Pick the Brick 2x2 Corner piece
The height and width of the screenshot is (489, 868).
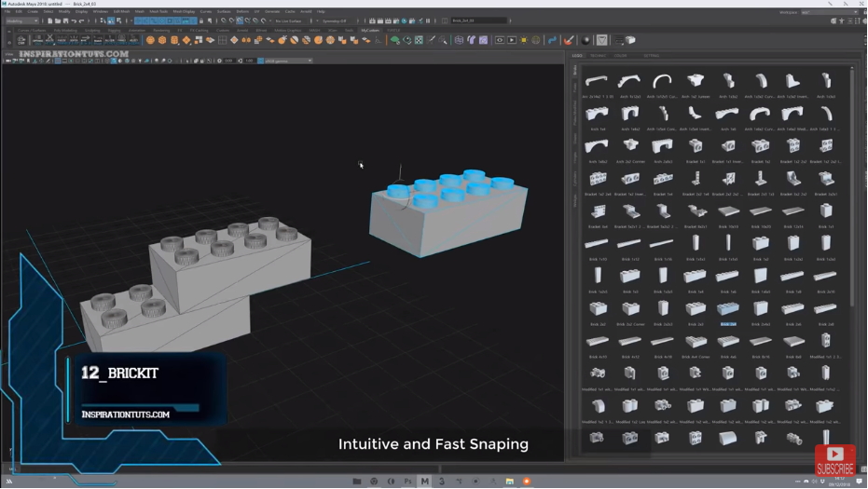click(630, 308)
